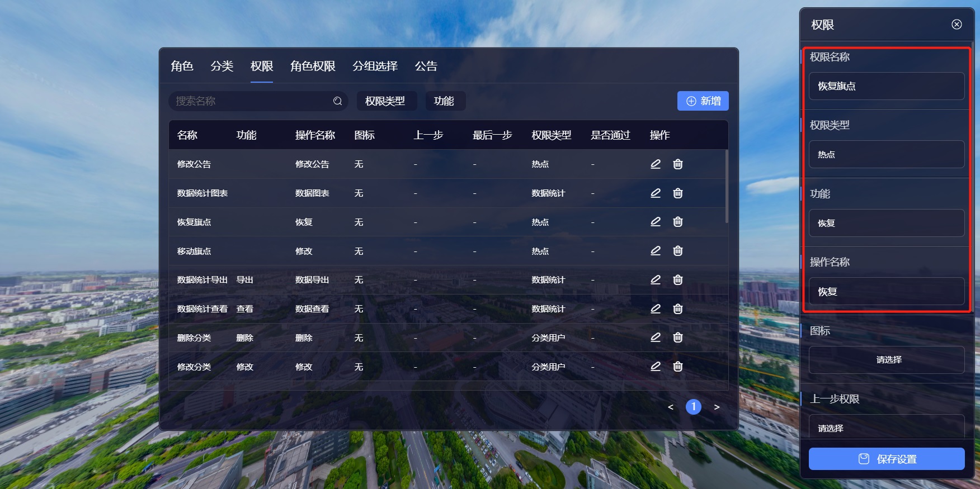Click the 操作名称 field containing 恢复
Image resolution: width=980 pixels, height=489 pixels.
click(887, 291)
